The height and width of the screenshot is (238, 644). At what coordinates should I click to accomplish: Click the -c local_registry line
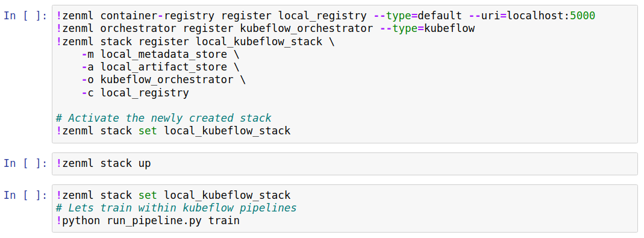click(x=135, y=92)
